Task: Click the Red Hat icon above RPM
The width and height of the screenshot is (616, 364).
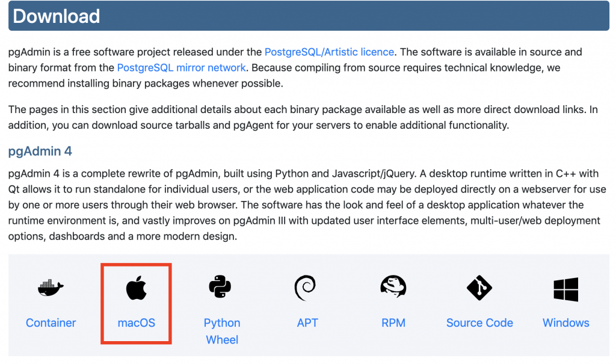Action: point(393,287)
